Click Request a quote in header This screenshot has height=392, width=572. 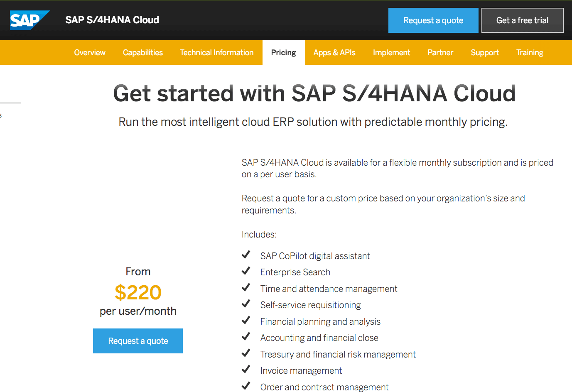click(x=433, y=20)
